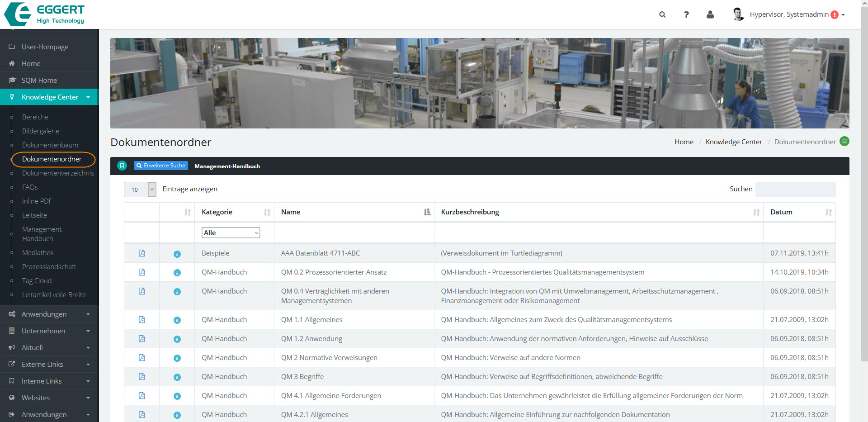The height and width of the screenshot is (422, 868).
Task: Click the user profile icon in header
Action: [x=710, y=14]
